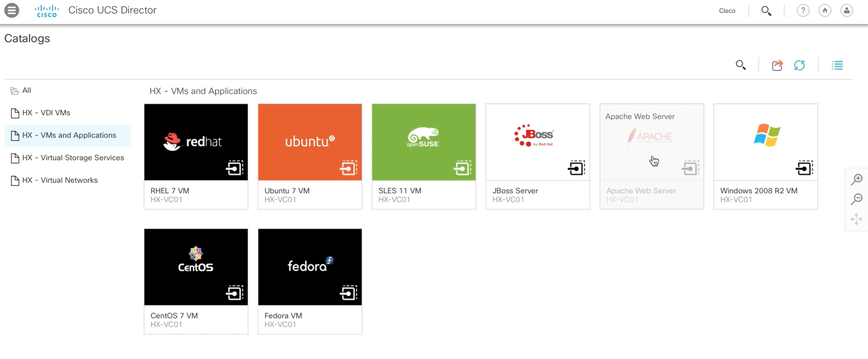Open the user profile icon

(846, 11)
